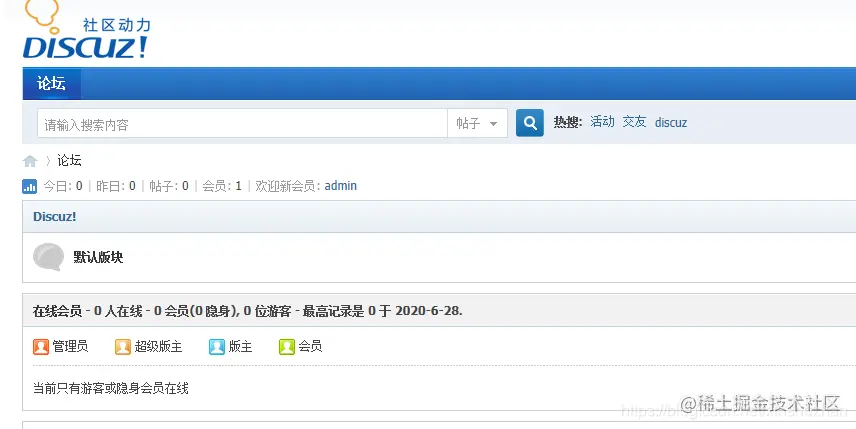Click the orange 管理员 member icon

[41, 347]
